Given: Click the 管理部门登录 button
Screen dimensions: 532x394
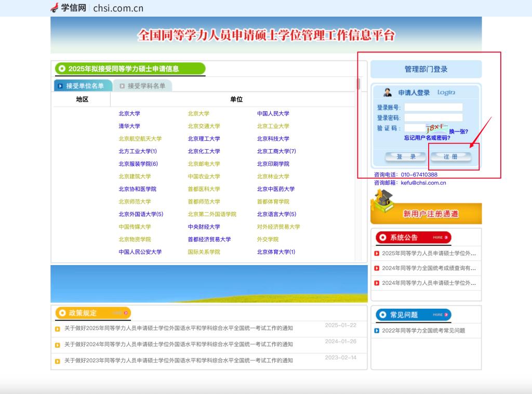Looking at the screenshot, I should pos(426,69).
